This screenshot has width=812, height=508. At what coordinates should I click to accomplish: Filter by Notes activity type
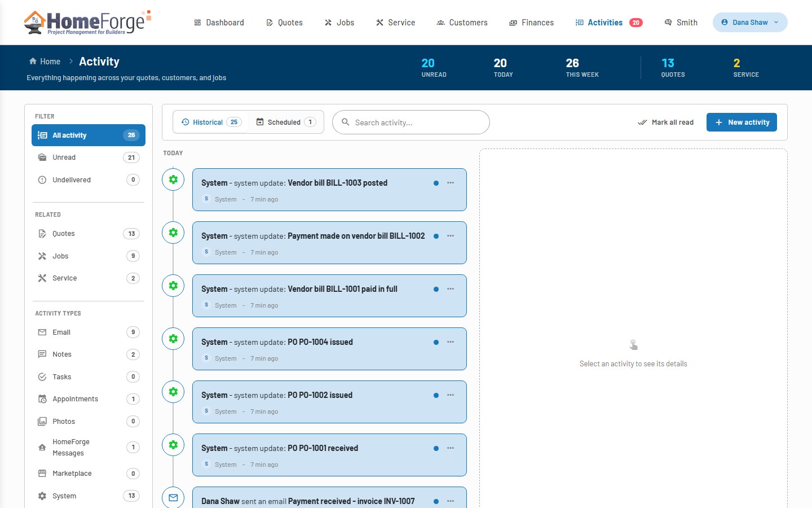pos(89,354)
